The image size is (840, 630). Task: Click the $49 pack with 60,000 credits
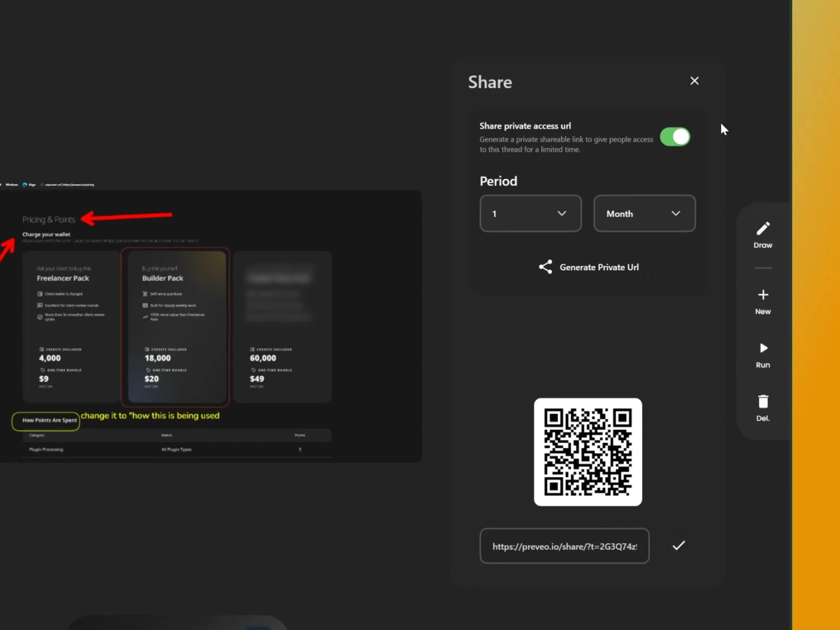pos(282,327)
